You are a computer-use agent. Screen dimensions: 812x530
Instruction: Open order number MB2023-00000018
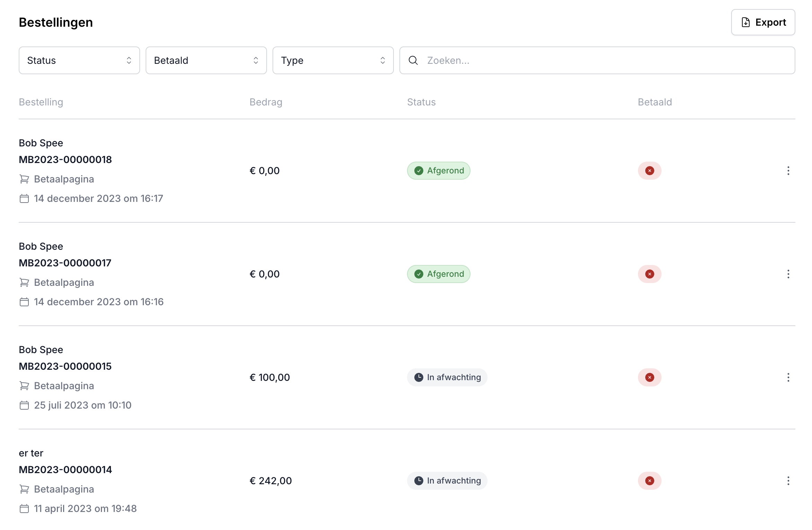tap(65, 160)
